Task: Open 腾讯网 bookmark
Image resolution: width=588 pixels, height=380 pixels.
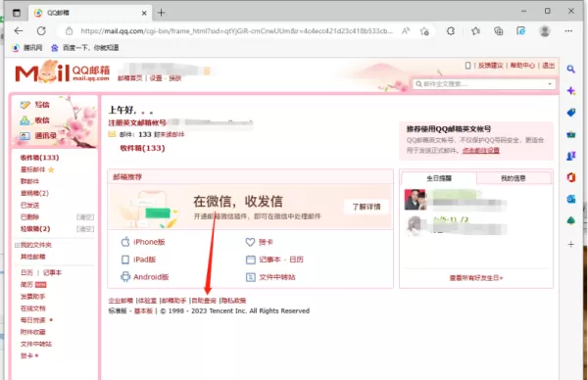Action: click(x=27, y=48)
